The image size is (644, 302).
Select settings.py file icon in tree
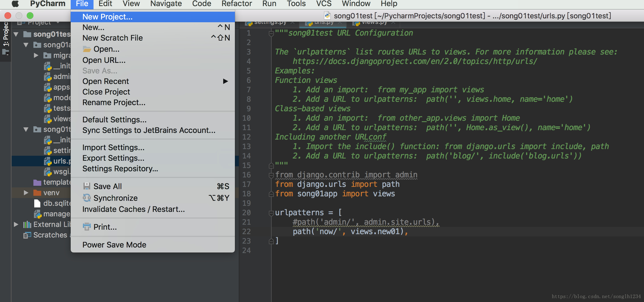48,151
